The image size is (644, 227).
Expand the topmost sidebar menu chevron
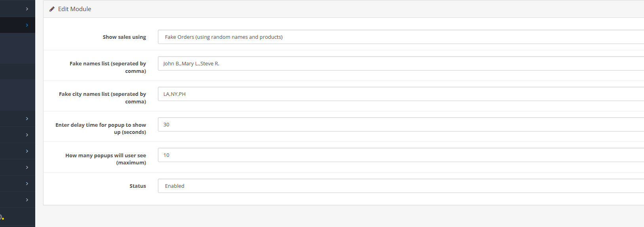(27, 9)
